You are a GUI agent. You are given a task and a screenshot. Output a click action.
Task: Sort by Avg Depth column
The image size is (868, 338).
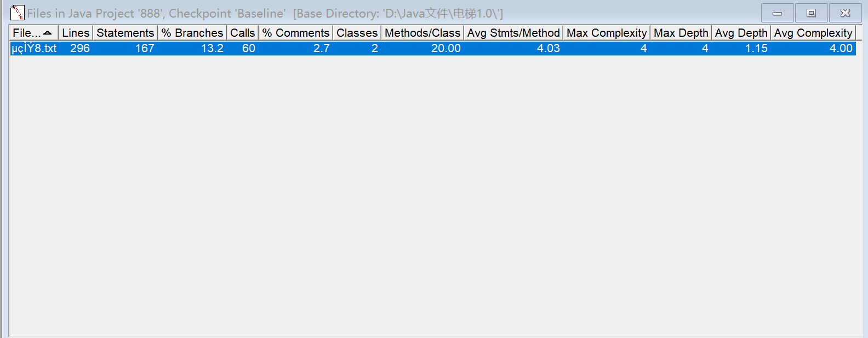click(741, 33)
